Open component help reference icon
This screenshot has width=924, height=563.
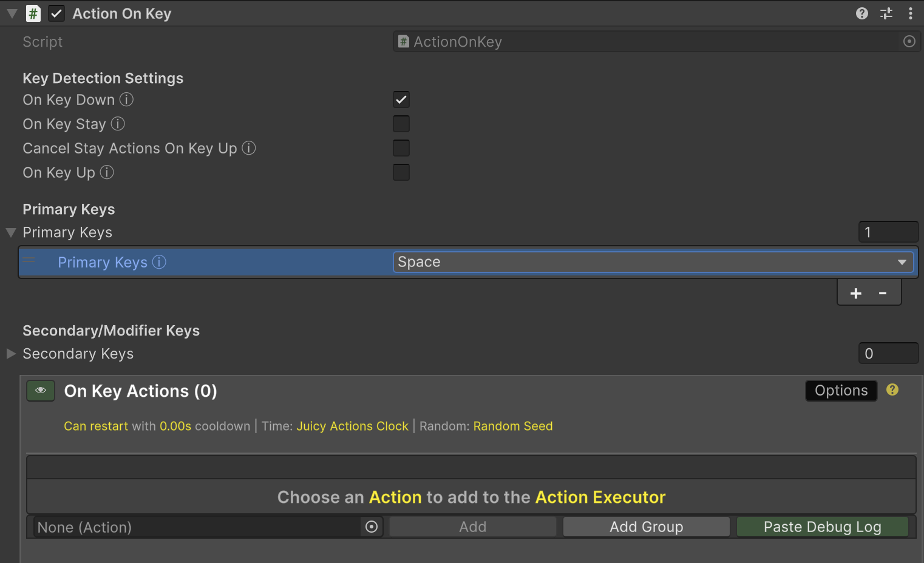coord(861,13)
